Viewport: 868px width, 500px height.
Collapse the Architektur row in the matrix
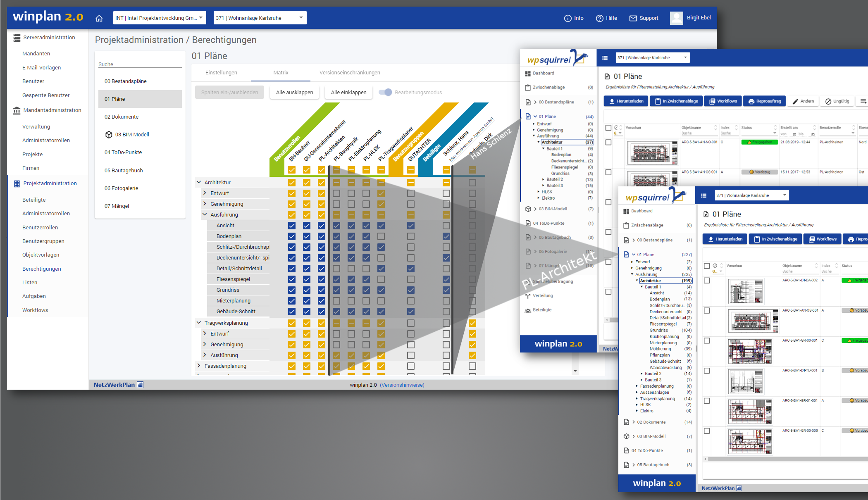click(199, 182)
